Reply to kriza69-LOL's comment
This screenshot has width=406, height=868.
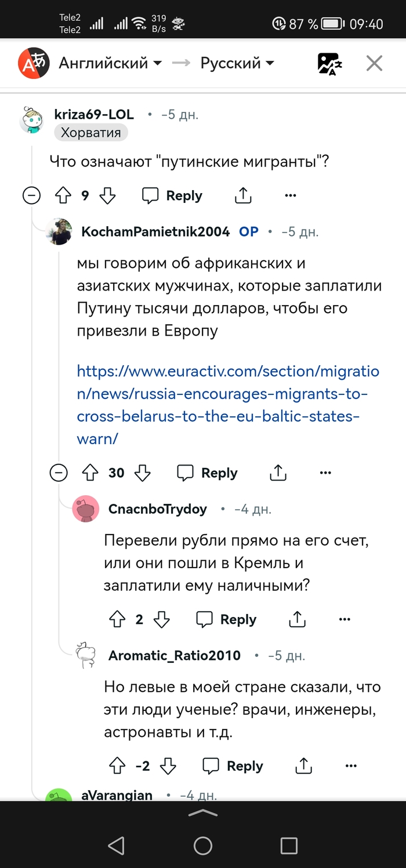pyautogui.click(x=172, y=196)
